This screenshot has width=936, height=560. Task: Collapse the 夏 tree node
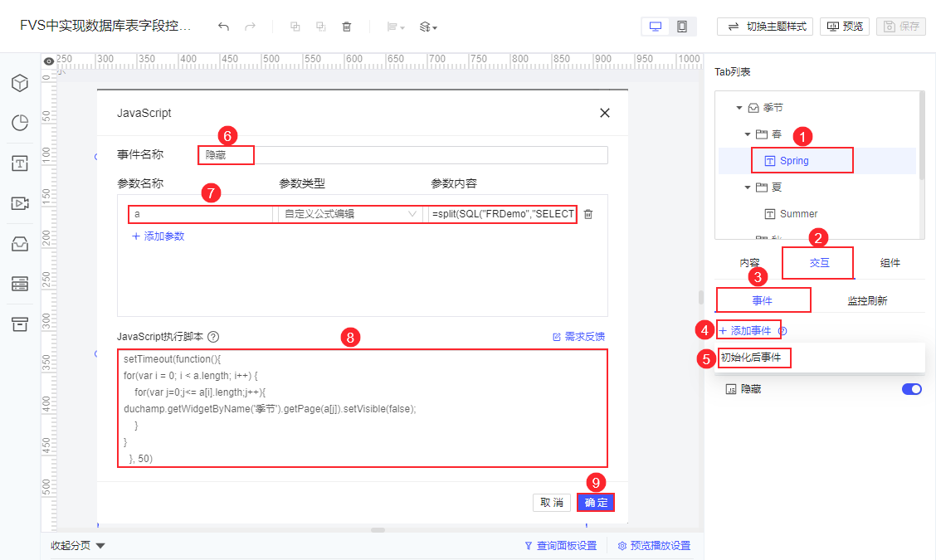pyautogui.click(x=748, y=187)
